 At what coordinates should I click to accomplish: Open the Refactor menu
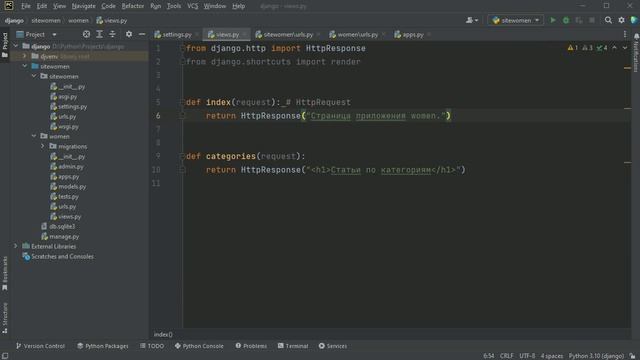click(x=133, y=6)
